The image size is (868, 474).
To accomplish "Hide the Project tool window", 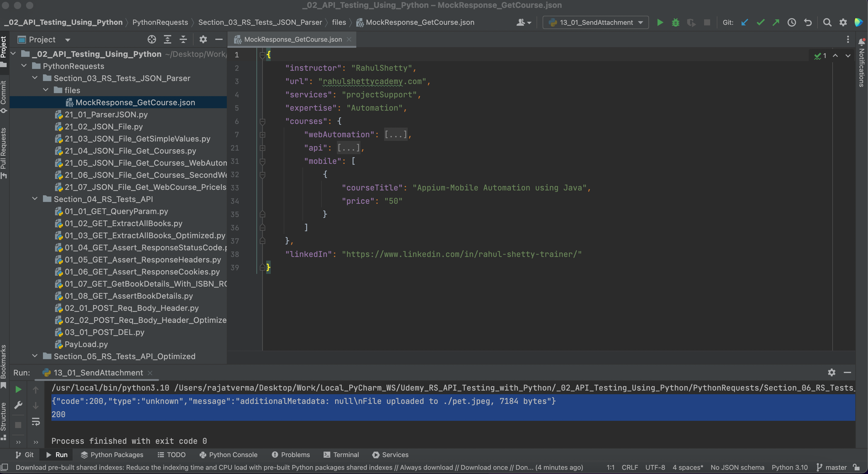I will click(219, 39).
